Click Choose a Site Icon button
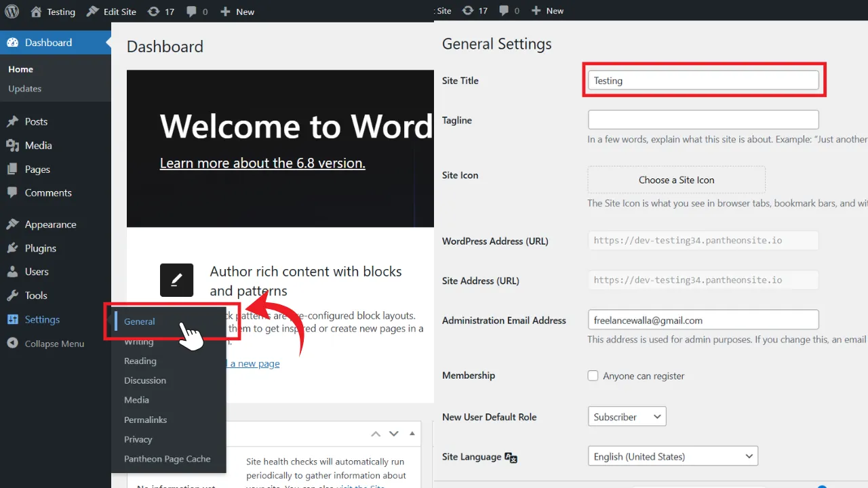 (676, 180)
